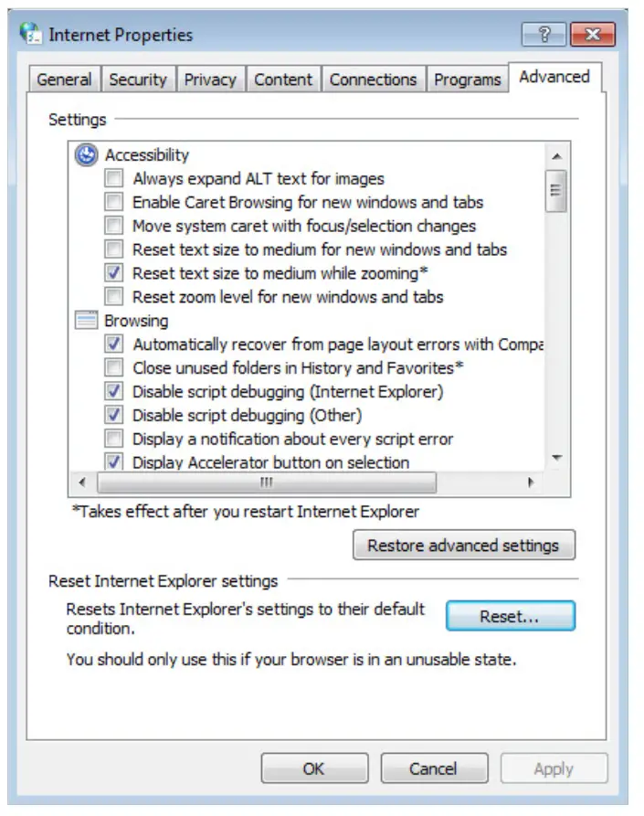Viewport: 644px width, 816px height.
Task: Click the vertical scrollbar thumb
Action: [x=556, y=190]
